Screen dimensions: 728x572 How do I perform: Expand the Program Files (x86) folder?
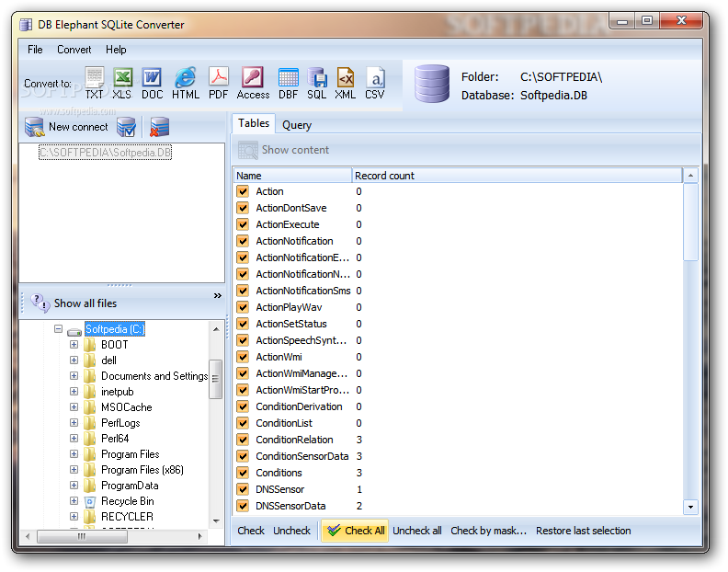tap(74, 470)
